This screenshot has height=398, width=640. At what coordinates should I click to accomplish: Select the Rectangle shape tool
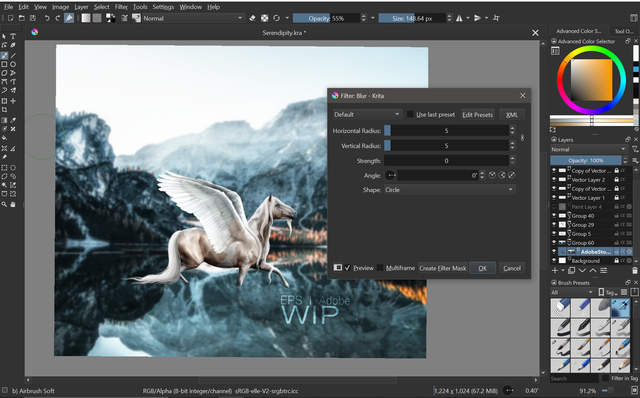(4, 64)
